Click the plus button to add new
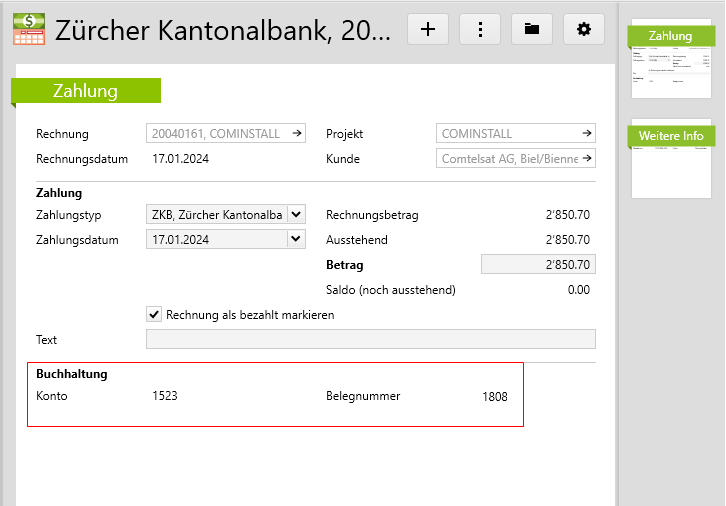726x506 pixels. (428, 29)
